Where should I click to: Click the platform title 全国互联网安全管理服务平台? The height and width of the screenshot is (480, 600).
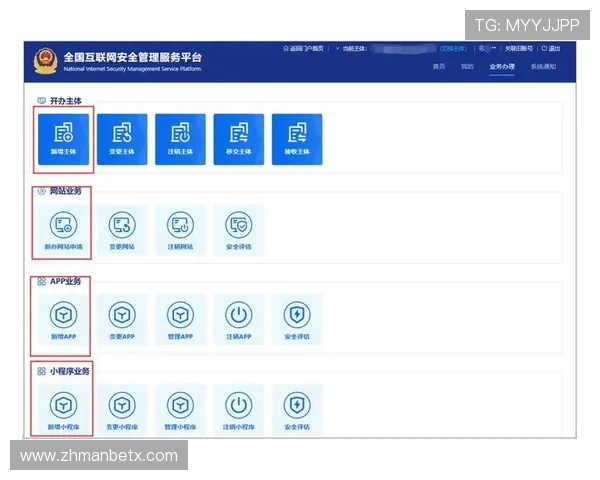pos(132,57)
